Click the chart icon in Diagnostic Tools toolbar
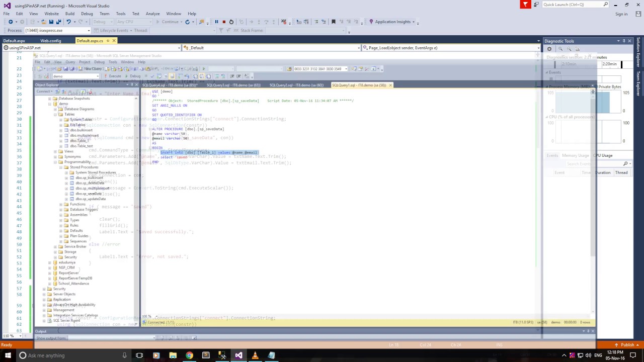Screen dimensions: 644x362 click(x=578, y=49)
